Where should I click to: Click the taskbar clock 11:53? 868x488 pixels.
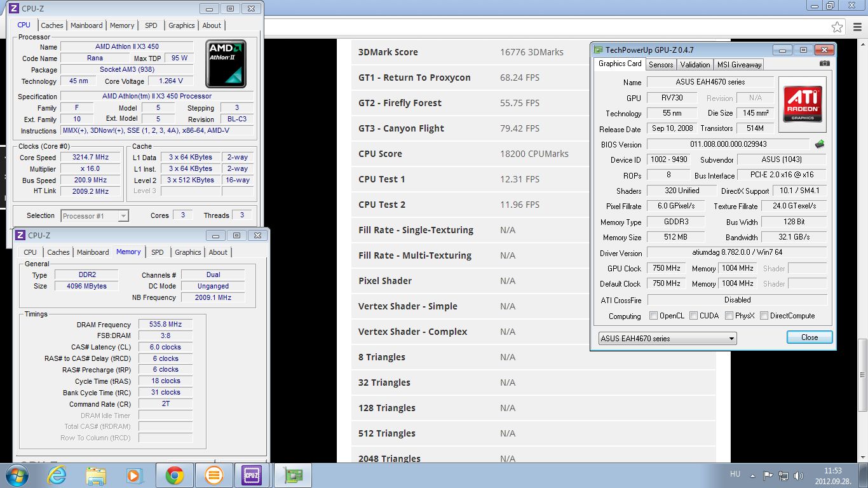click(x=833, y=471)
